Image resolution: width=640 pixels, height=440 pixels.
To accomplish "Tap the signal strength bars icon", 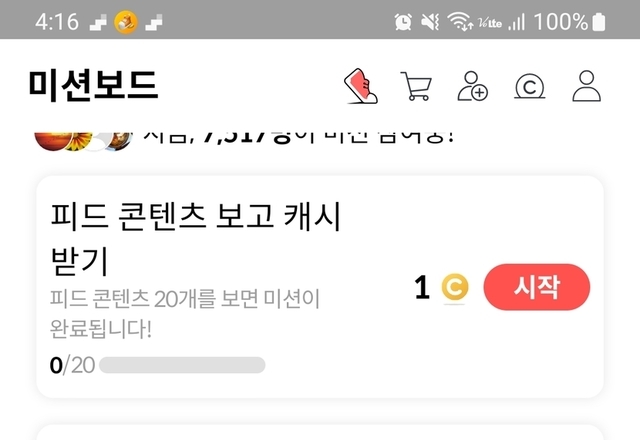I will coord(517,22).
